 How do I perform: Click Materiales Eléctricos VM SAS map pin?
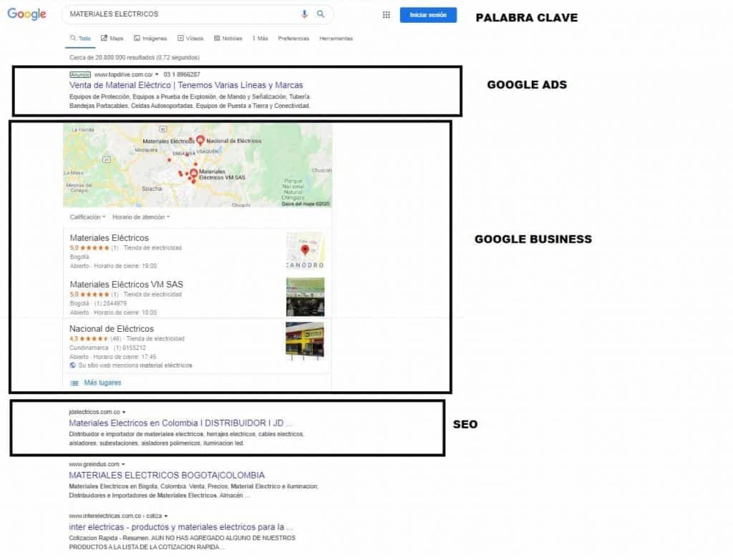(193, 174)
